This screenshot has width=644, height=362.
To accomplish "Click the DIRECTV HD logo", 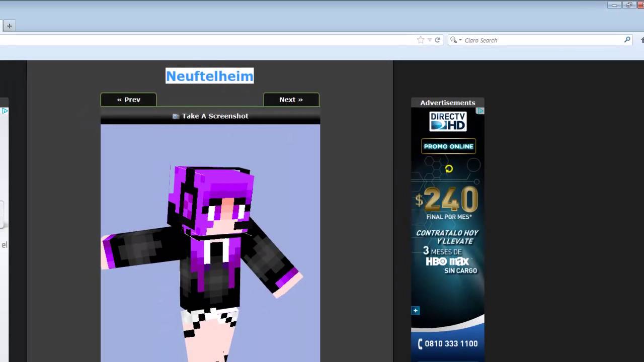I will click(448, 121).
